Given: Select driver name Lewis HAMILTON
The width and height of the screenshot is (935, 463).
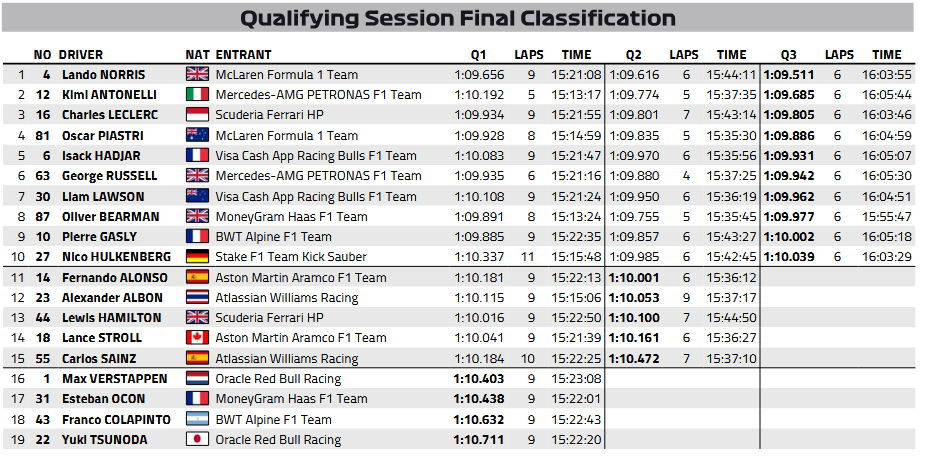Looking at the screenshot, I should point(111,318).
